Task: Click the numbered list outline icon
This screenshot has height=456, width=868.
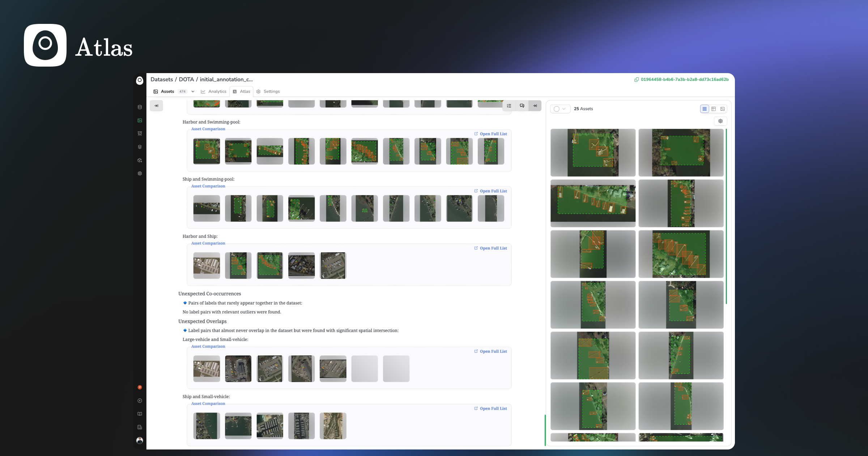Action: (509, 106)
